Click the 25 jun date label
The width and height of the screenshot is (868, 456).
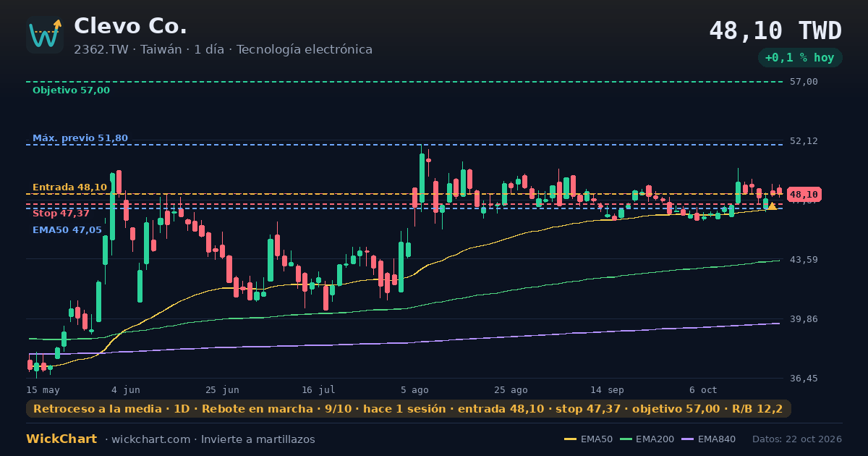[222, 389]
